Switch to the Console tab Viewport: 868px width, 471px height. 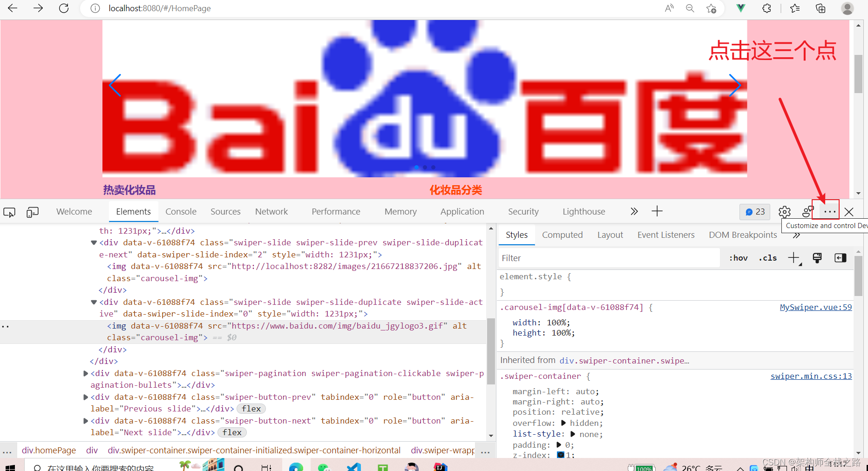click(x=181, y=212)
